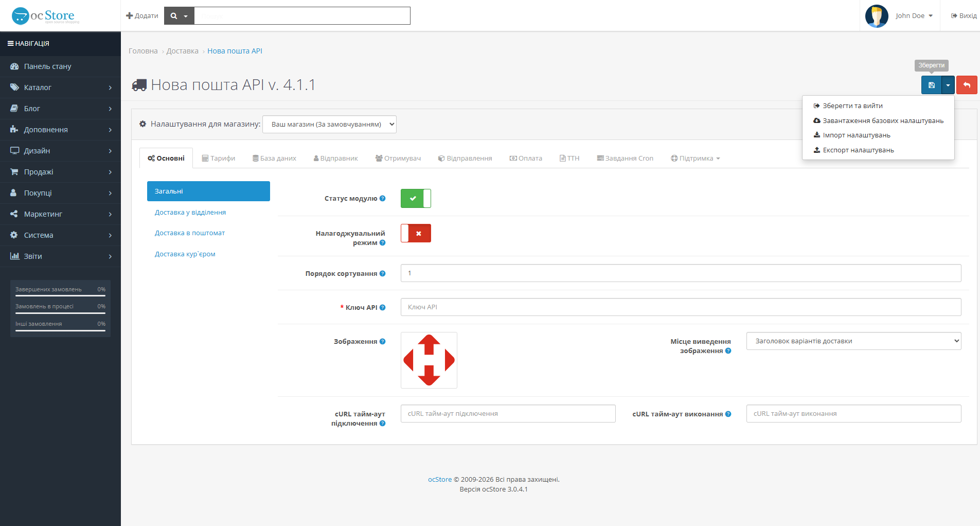Click the red back arrow button
980x526 pixels.
pyautogui.click(x=967, y=85)
